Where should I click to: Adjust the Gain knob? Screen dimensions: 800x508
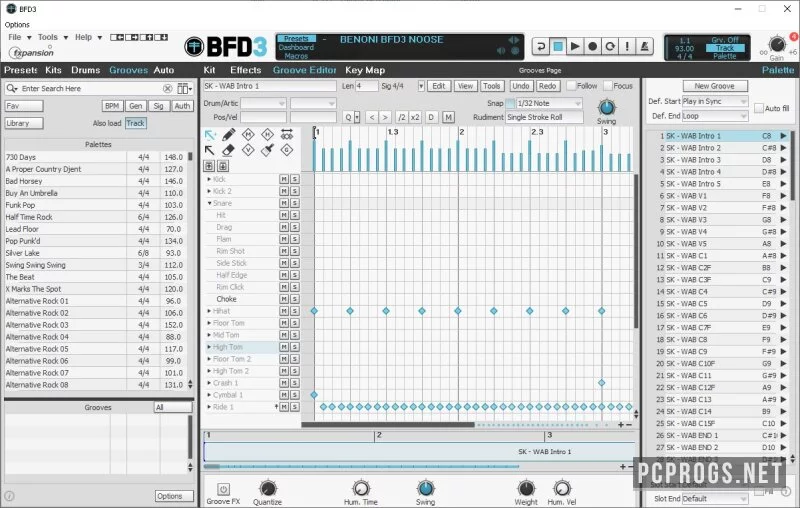pyautogui.click(x=777, y=44)
